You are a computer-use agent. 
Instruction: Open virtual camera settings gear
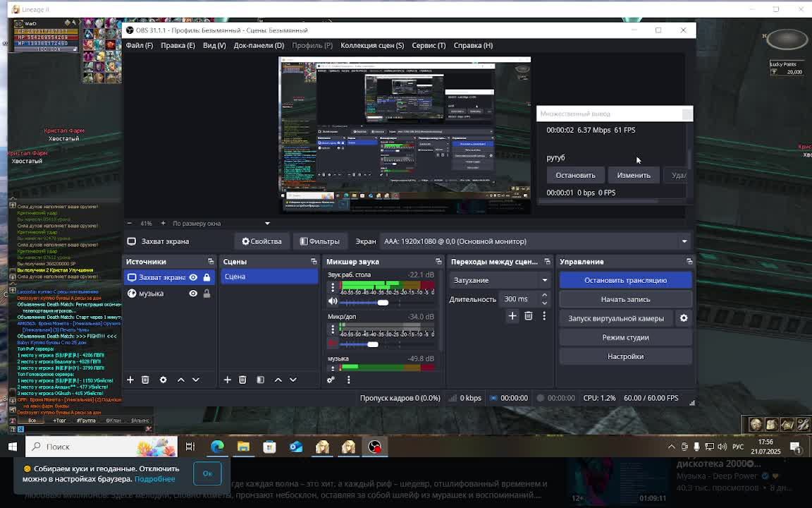point(684,318)
